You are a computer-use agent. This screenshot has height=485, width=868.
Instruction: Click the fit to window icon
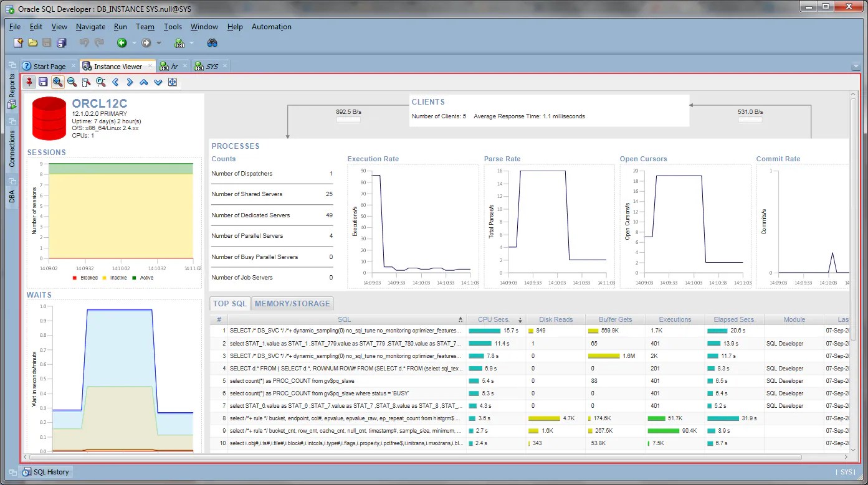[173, 82]
